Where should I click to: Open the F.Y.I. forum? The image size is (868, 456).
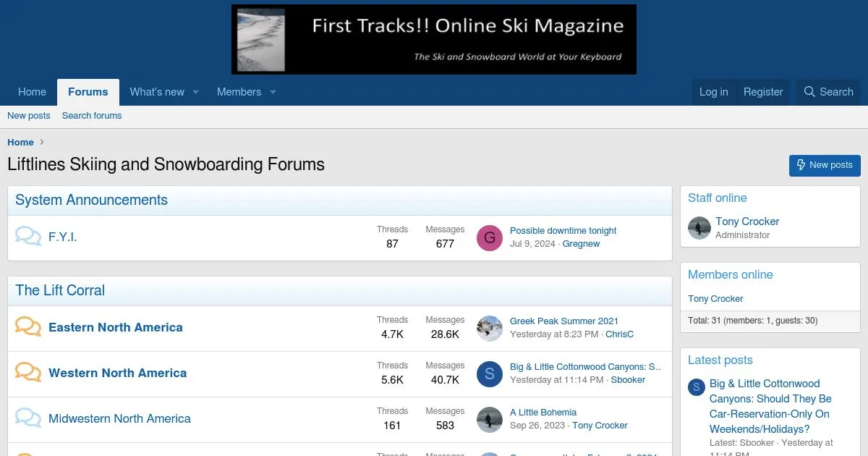[x=62, y=237]
